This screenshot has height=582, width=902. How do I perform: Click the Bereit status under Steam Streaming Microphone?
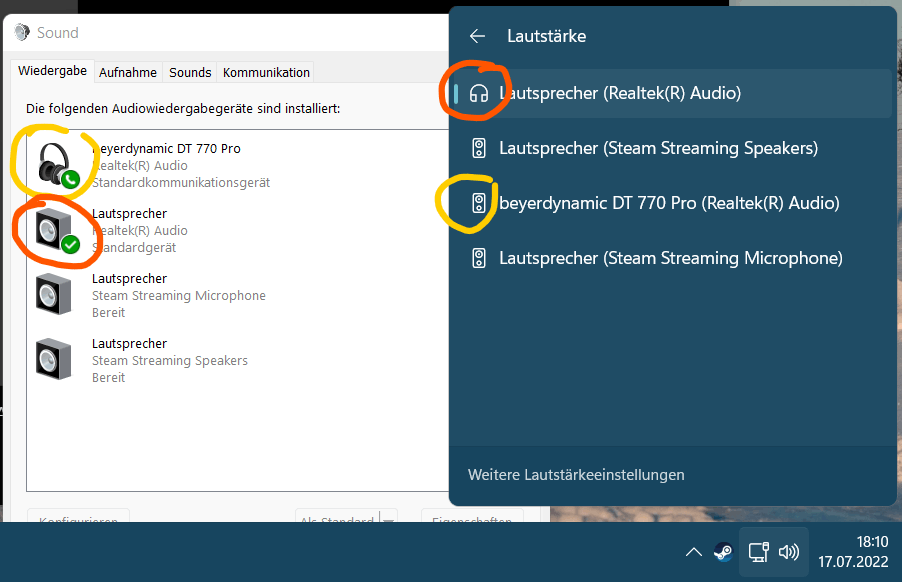(x=108, y=313)
